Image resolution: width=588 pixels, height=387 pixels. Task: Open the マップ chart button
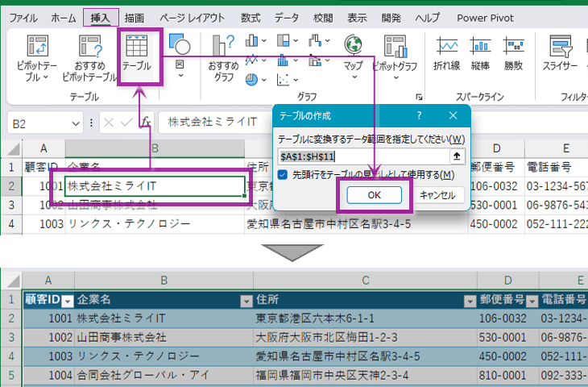pyautogui.click(x=354, y=56)
